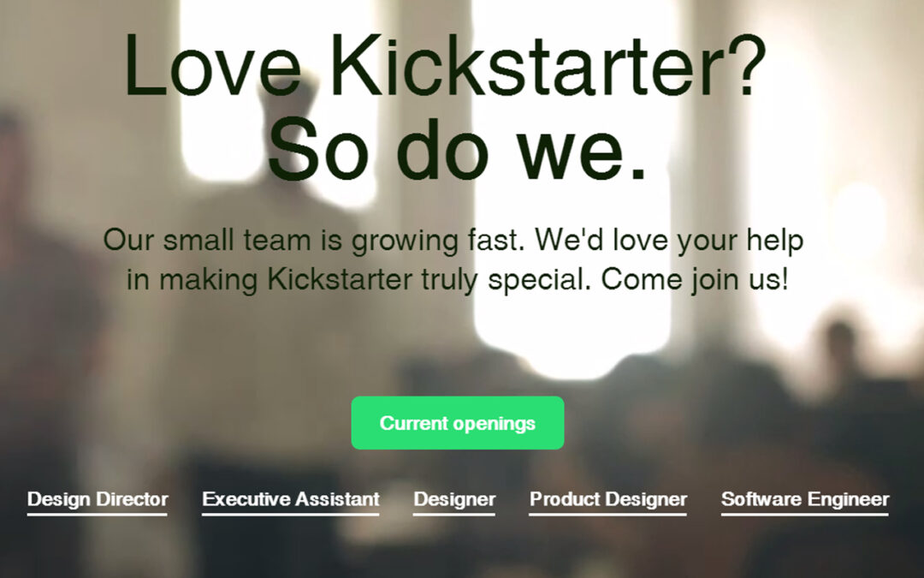Click the "So do we." heading line
924x578 pixels.
(x=457, y=149)
